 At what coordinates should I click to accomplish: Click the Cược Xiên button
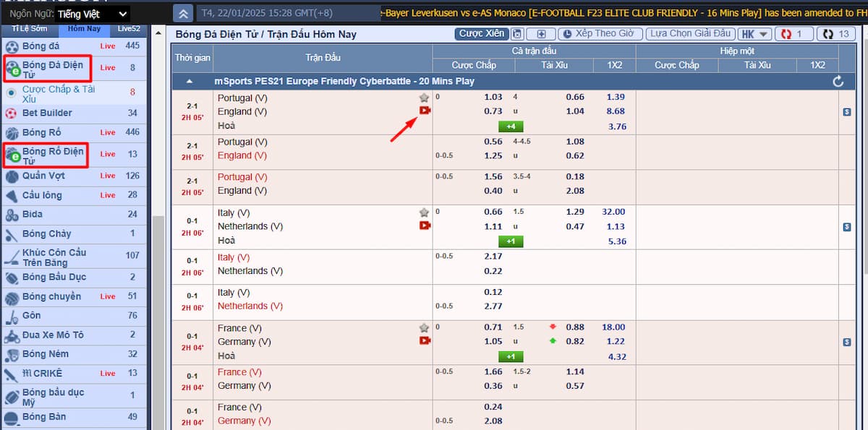482,34
